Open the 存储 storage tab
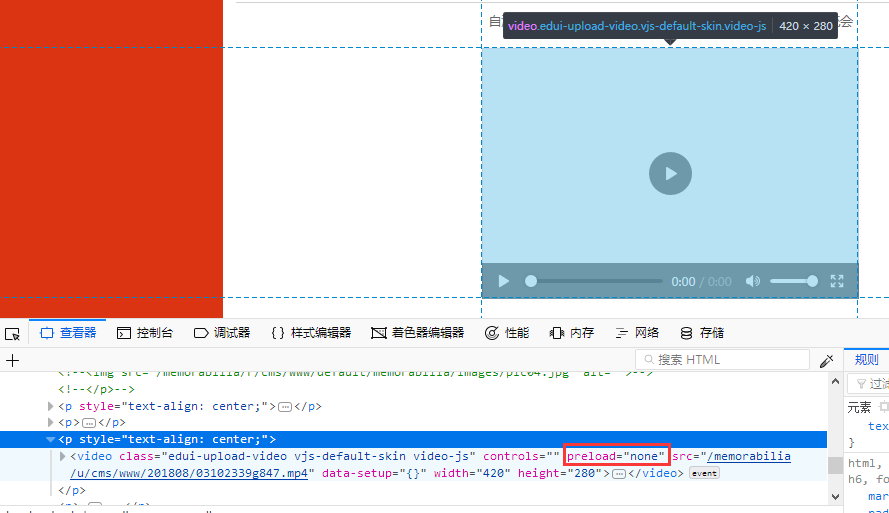 click(x=702, y=333)
